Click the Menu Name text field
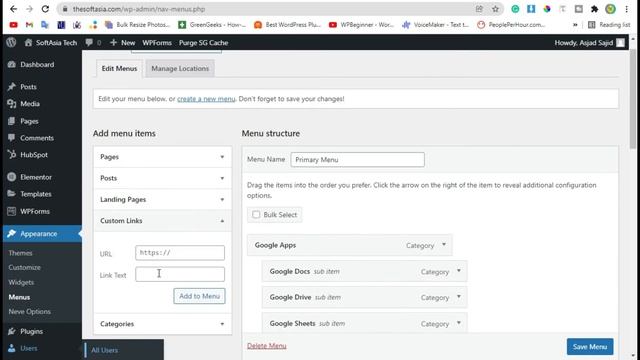 (x=358, y=160)
